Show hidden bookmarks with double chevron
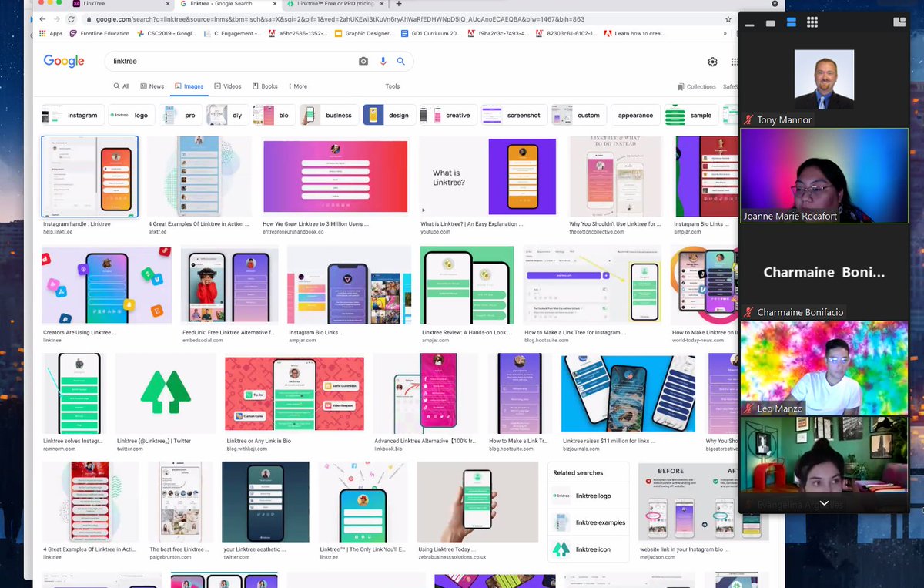The image size is (924, 588). click(x=725, y=33)
